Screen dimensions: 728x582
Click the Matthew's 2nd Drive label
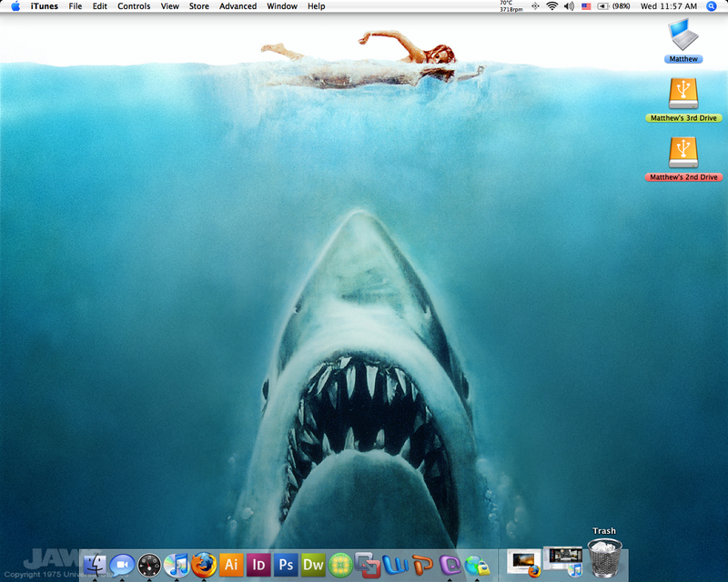tap(683, 176)
